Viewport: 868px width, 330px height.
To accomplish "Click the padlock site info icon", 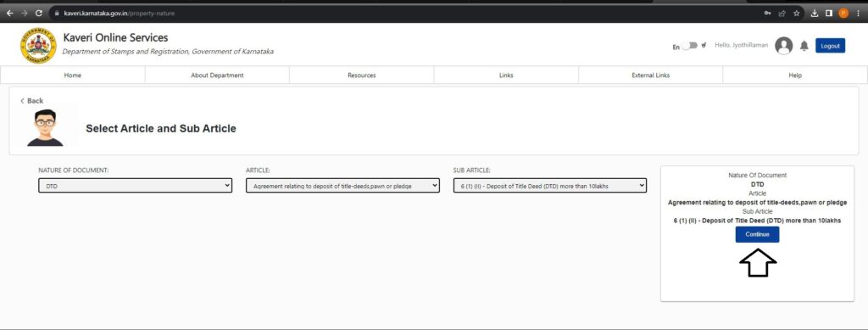I will click(56, 14).
